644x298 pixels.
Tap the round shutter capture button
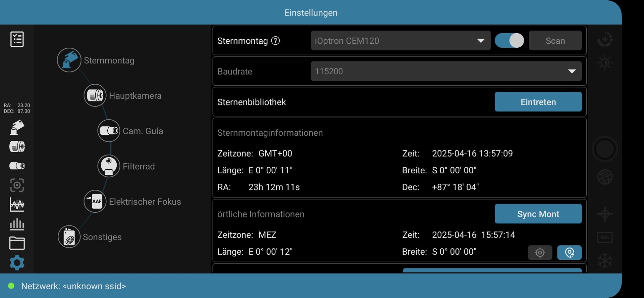[x=605, y=149]
